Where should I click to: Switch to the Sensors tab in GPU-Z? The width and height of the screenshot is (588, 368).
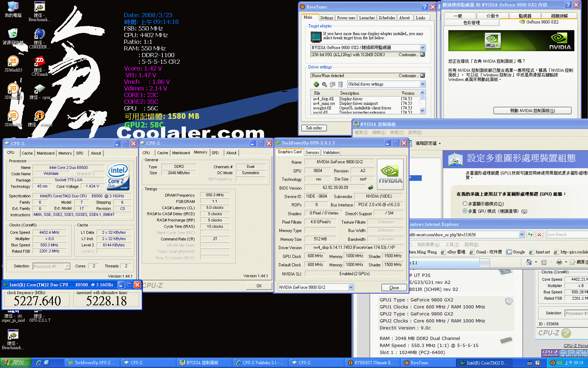pyautogui.click(x=312, y=152)
